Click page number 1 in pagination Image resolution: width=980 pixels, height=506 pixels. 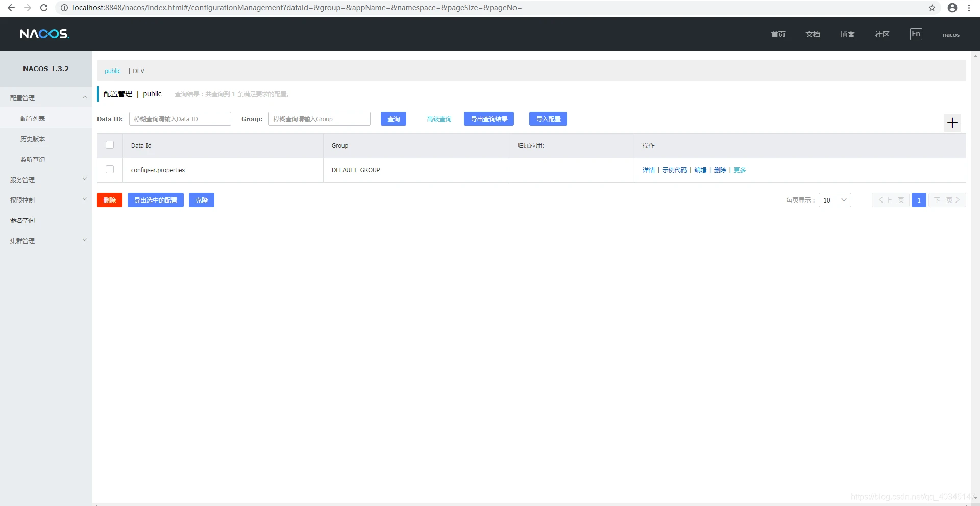point(919,200)
